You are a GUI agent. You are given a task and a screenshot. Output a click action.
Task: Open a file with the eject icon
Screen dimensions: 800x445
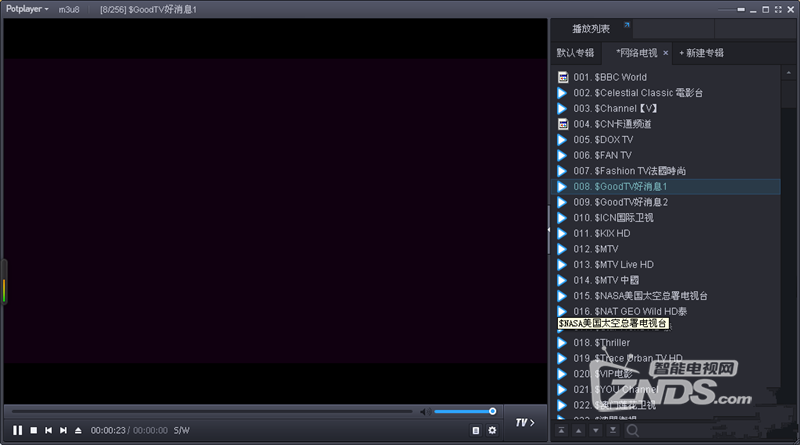click(x=78, y=430)
